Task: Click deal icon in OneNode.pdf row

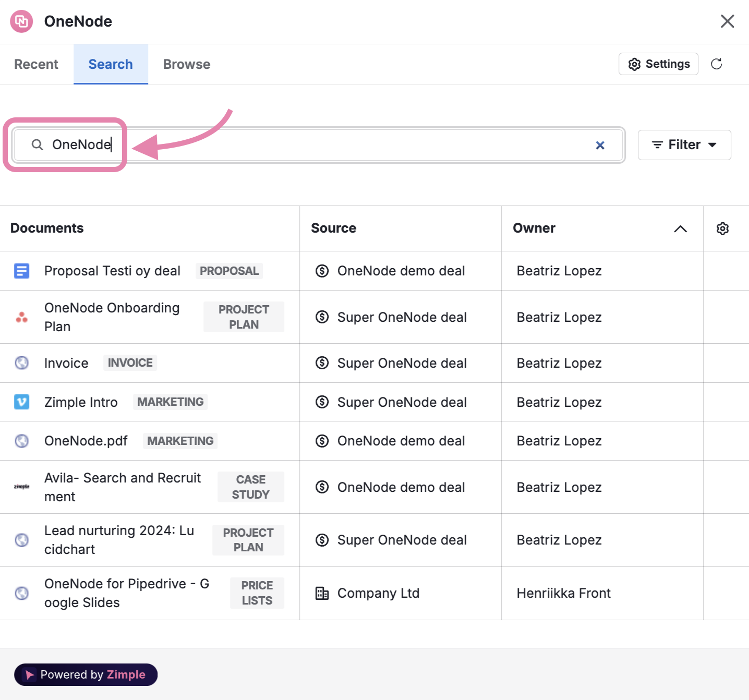Action: coord(322,441)
